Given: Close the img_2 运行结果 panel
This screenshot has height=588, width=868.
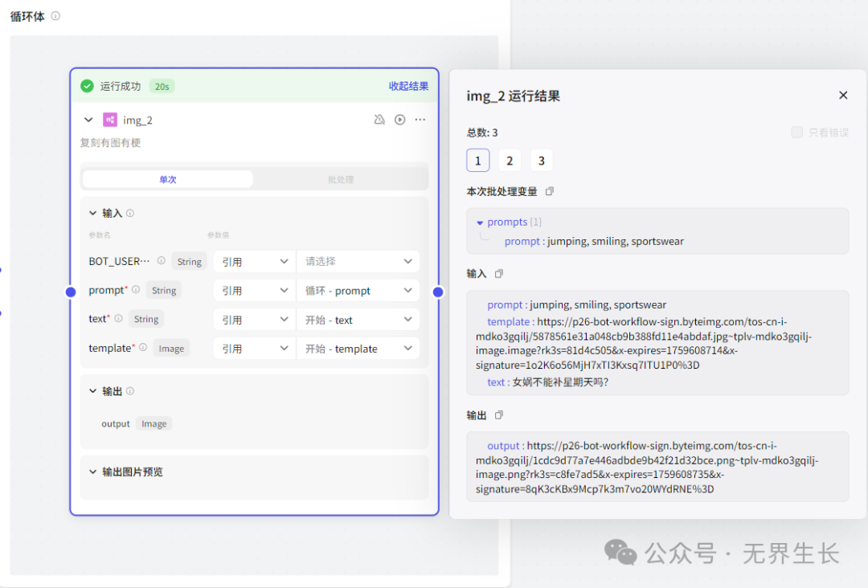Looking at the screenshot, I should click(843, 96).
